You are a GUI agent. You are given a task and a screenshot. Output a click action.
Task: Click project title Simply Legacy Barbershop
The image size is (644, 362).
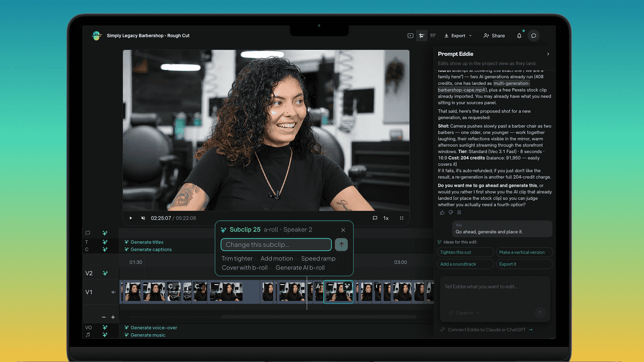[x=148, y=36]
